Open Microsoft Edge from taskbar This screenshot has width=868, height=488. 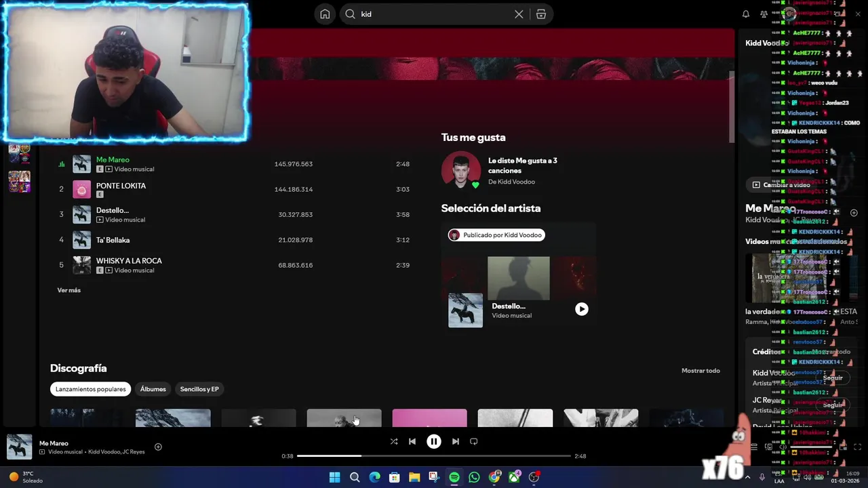click(374, 477)
